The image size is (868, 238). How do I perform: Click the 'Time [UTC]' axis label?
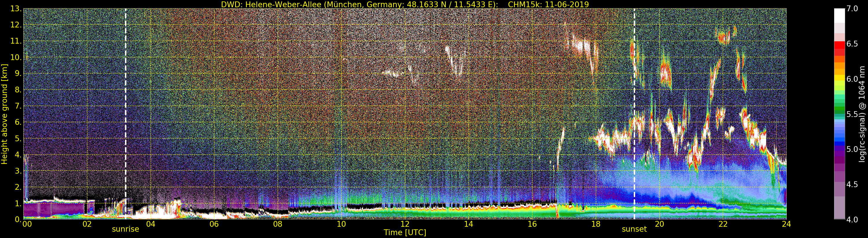tap(405, 232)
